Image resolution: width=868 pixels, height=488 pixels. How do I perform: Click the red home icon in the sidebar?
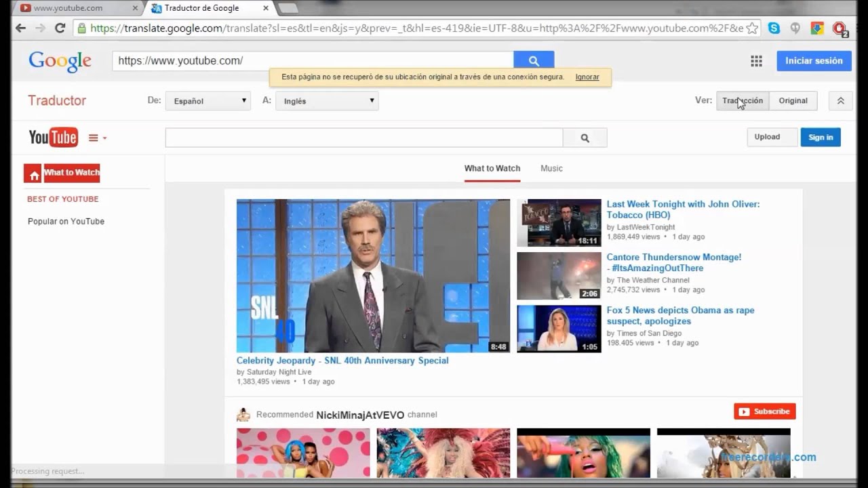[33, 174]
